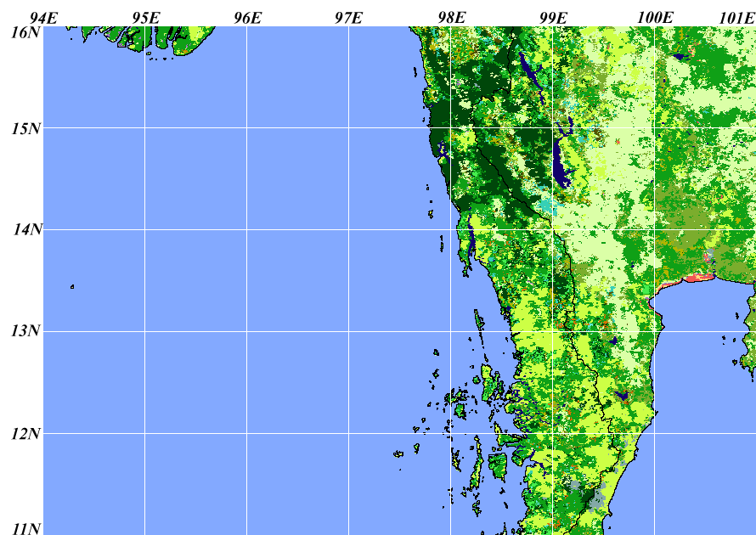Click the 12N latitude label

(26, 434)
